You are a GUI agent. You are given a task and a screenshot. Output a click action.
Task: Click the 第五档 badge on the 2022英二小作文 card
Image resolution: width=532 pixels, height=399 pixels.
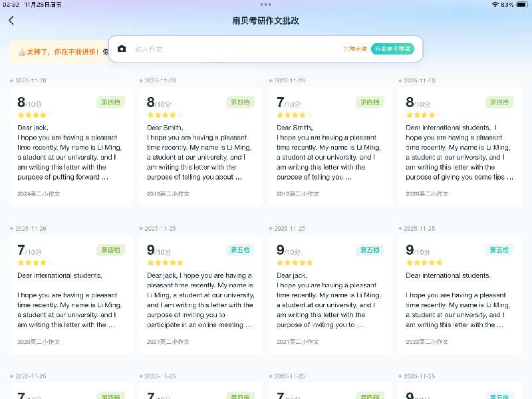coord(499,250)
